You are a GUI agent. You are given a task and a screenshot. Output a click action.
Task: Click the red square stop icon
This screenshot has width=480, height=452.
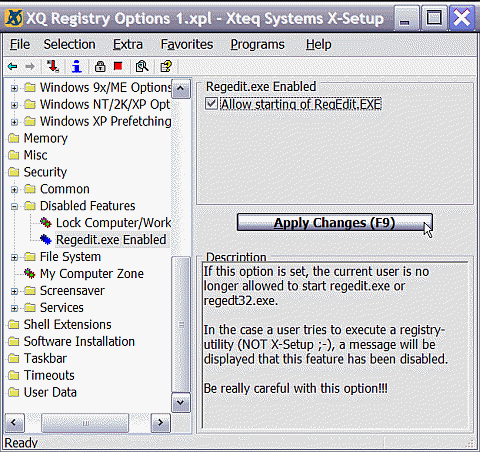tap(118, 66)
